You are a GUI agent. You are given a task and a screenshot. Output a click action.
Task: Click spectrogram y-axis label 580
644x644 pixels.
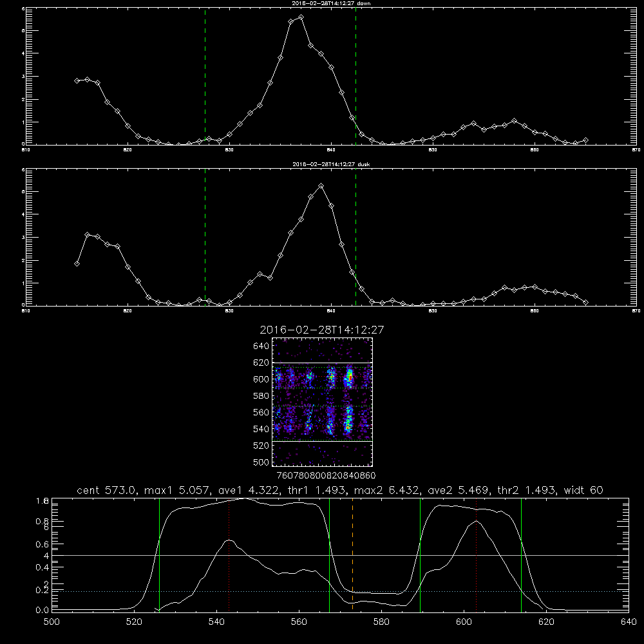tap(261, 396)
